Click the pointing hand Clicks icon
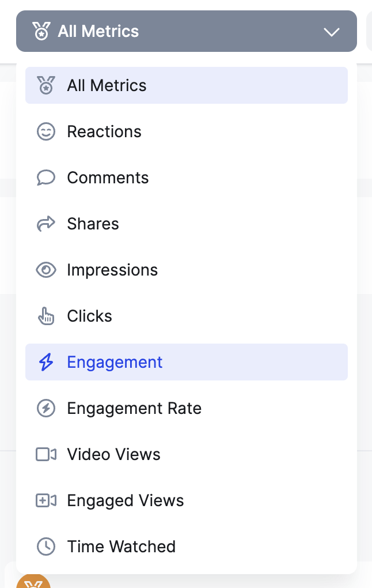This screenshot has width=372, height=588. pyautogui.click(x=45, y=316)
